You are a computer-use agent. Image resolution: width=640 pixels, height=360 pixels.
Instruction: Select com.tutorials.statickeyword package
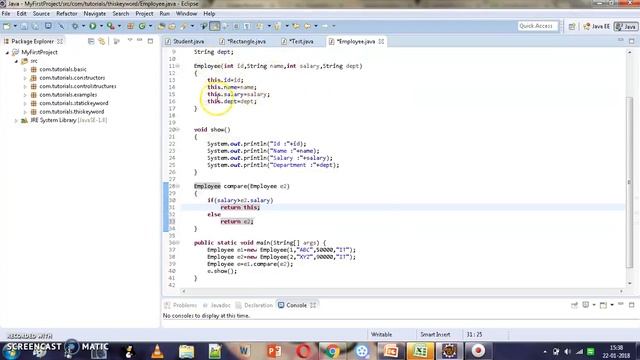pos(74,103)
